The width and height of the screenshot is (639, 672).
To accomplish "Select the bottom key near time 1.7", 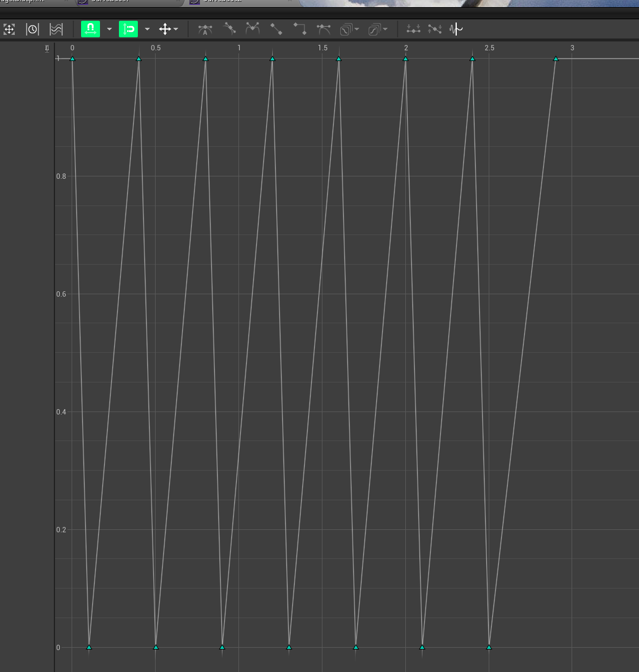I will (356, 647).
